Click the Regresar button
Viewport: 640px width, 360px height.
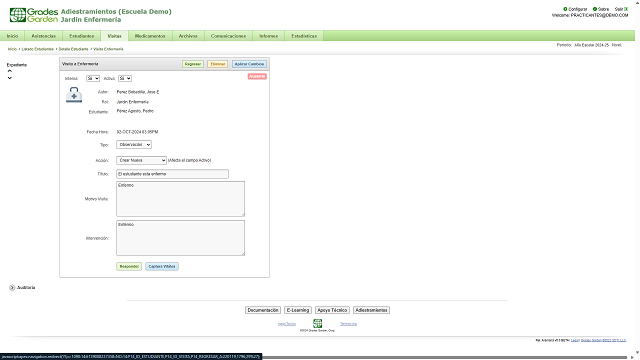tap(193, 64)
